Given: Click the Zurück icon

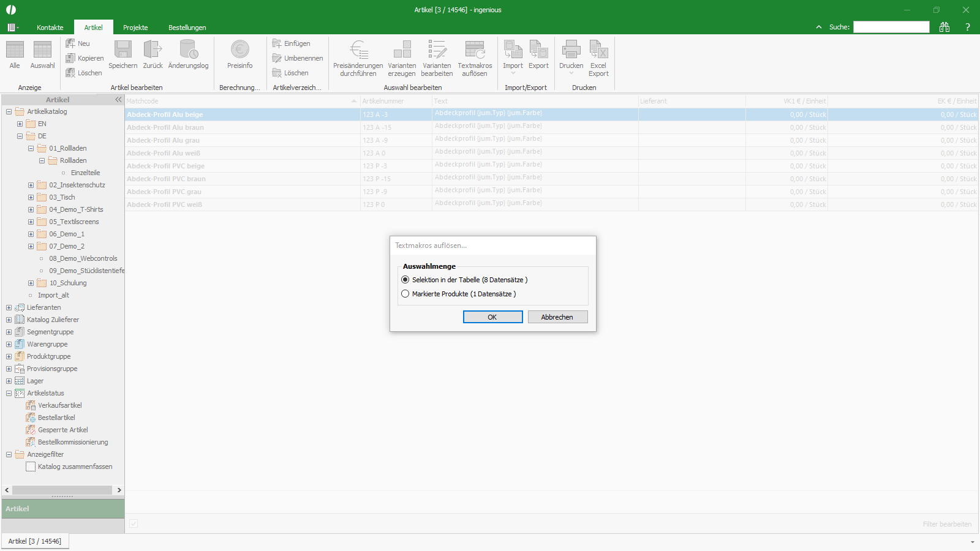Looking at the screenshot, I should [153, 50].
